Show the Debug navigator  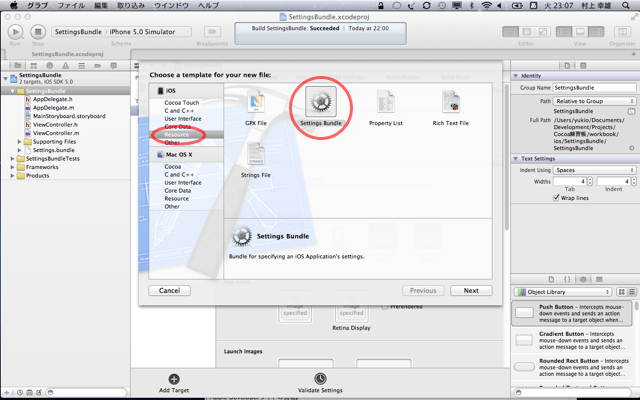pos(82,66)
